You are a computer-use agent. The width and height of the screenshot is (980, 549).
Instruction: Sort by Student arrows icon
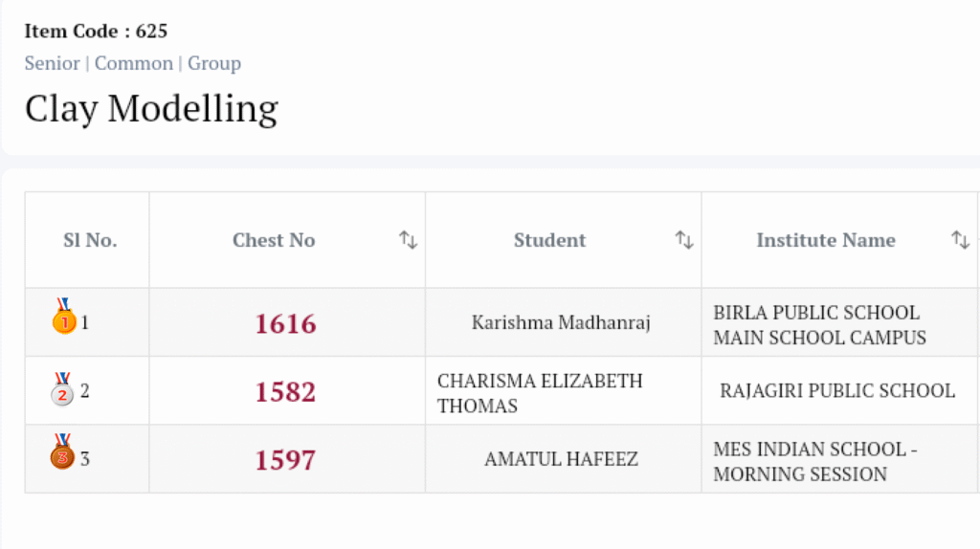tap(684, 240)
